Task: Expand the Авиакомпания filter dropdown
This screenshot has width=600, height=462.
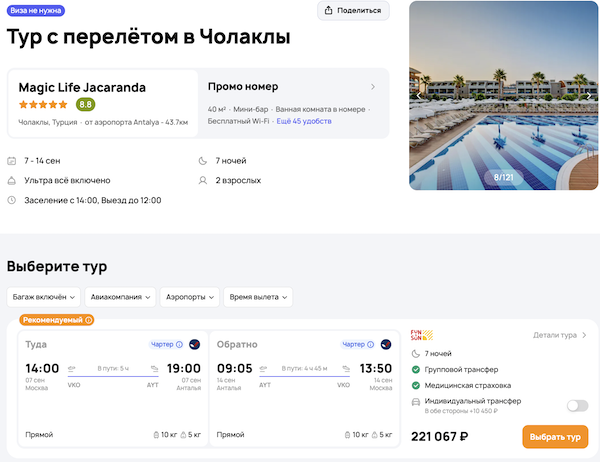Action: (x=121, y=297)
